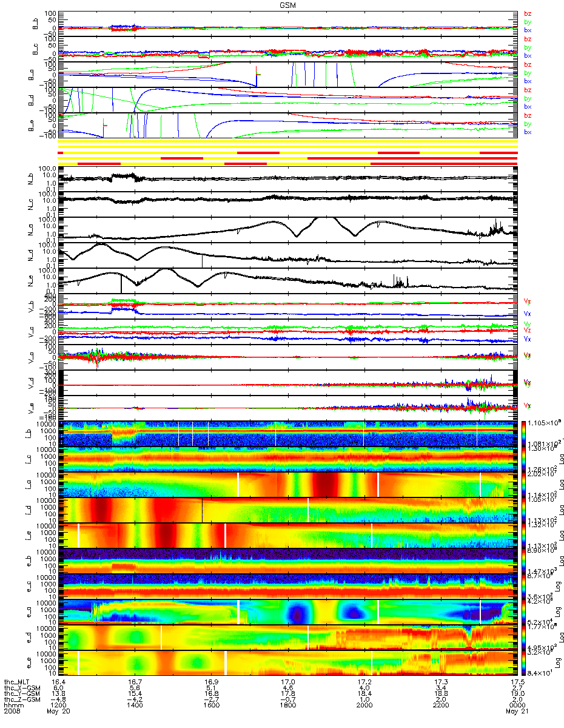The height and width of the screenshot is (728, 564).
Task: Click the red bz legend of B_d panel
Action: pos(528,90)
